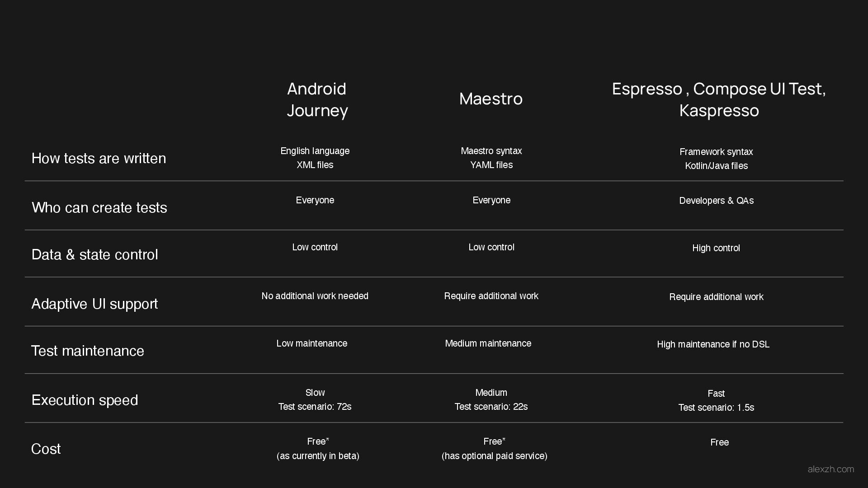Click the "Execution speed" row label
868x488 pixels.
(x=85, y=400)
